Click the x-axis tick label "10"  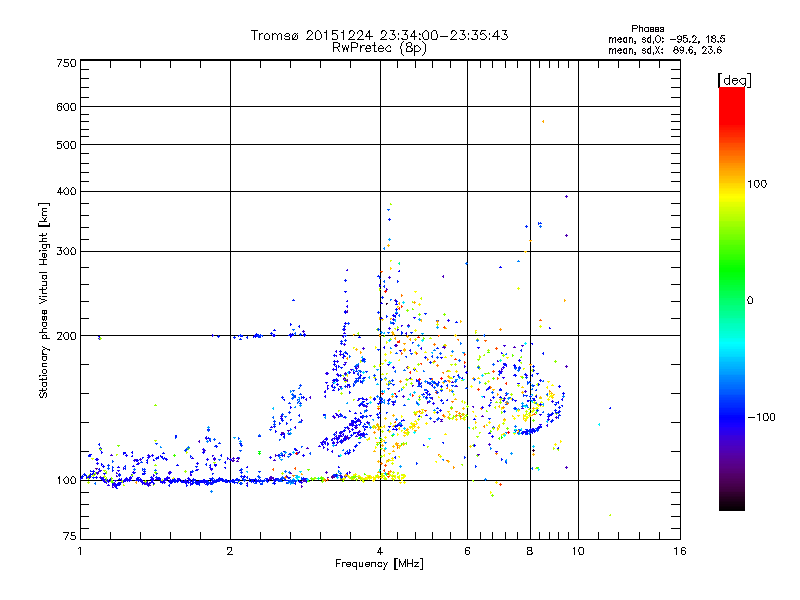[x=578, y=551]
